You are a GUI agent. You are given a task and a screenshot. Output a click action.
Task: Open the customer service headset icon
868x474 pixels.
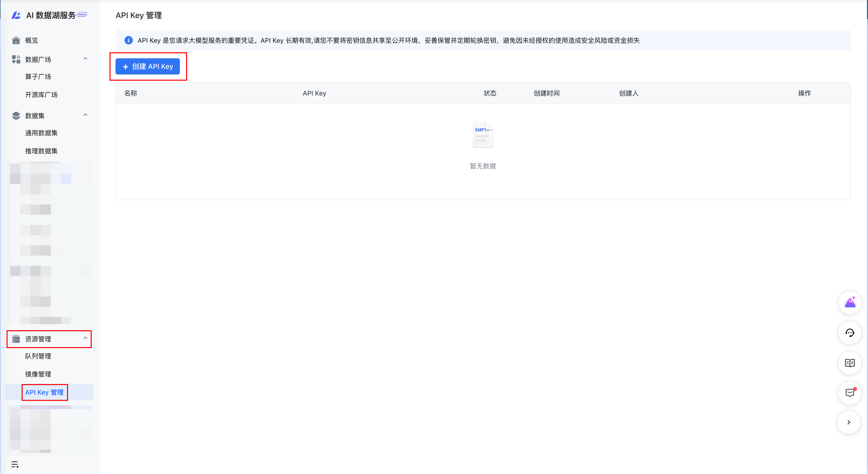tap(849, 333)
